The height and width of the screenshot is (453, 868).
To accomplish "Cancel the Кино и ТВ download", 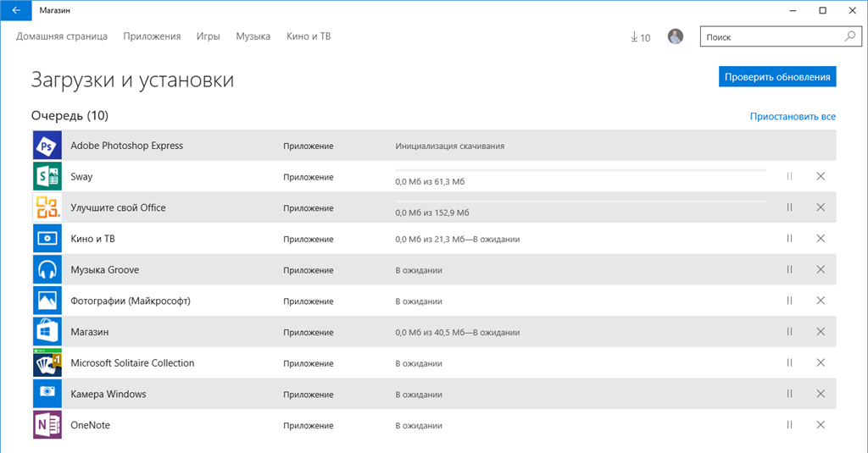I will point(821,238).
